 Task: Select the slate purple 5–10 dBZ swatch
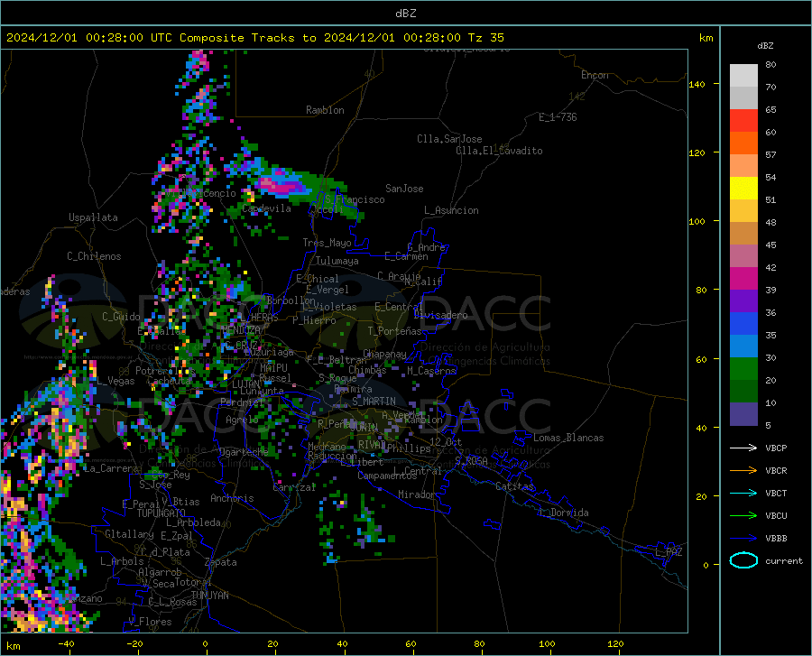click(743, 414)
